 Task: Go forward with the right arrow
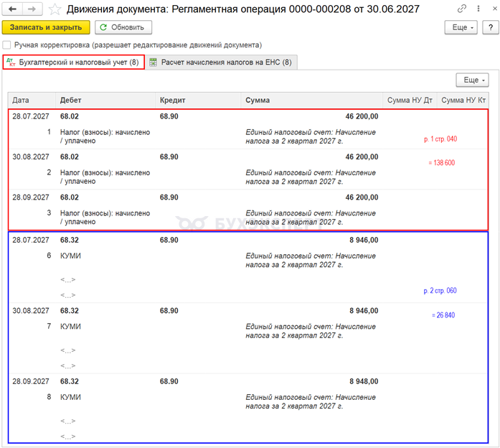click(x=32, y=9)
